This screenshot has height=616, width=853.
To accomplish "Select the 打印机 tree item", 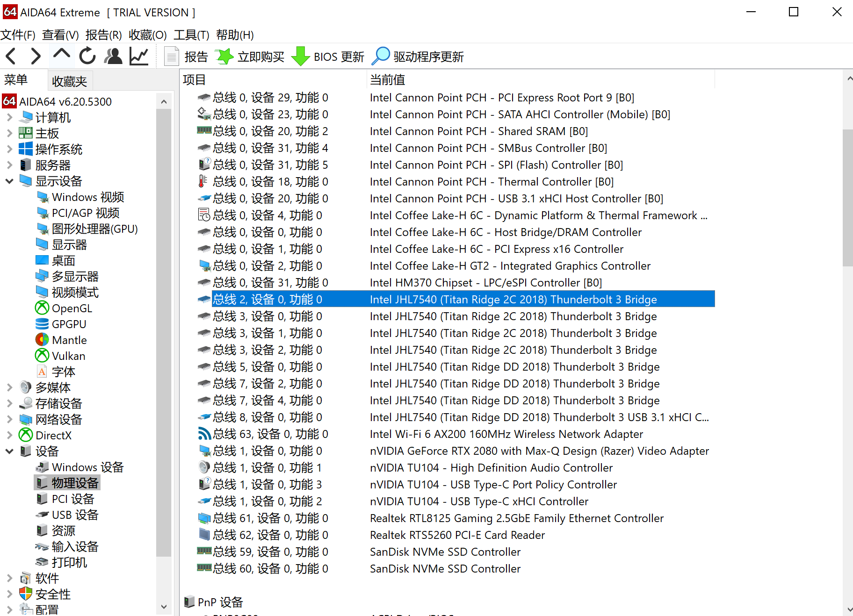I will pos(70,562).
